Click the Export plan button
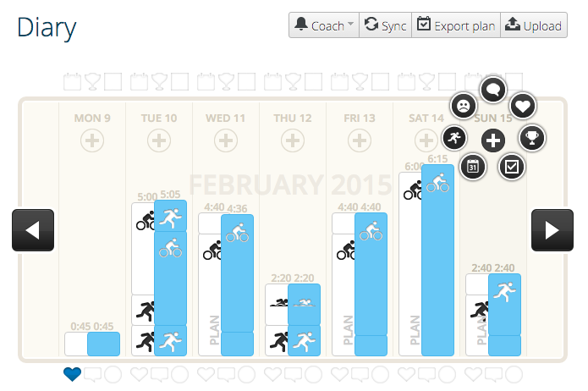Viewport: 588px width, 391px height. (x=456, y=25)
